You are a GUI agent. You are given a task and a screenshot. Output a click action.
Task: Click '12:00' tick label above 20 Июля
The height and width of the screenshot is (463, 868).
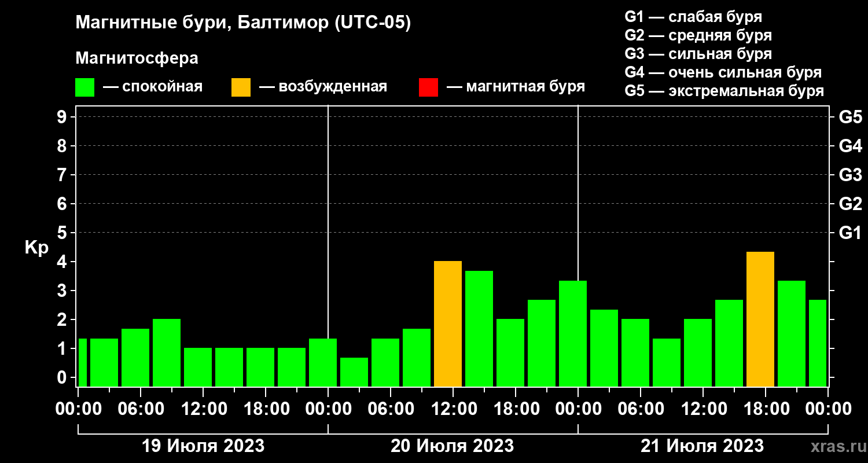[453, 409]
